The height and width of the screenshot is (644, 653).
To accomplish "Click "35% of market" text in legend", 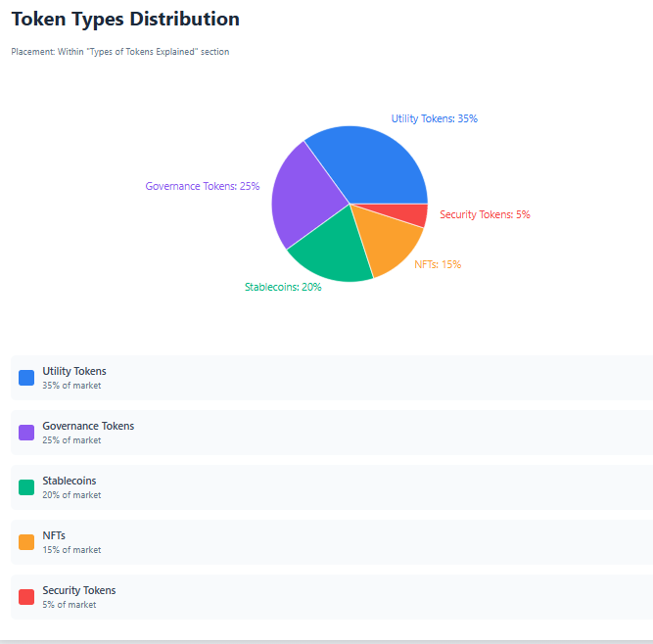I will point(71,386).
